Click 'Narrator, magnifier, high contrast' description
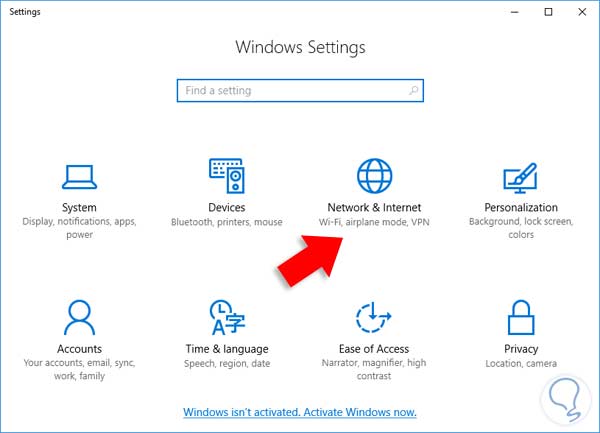Screen dimensions: 600x433 tap(374, 369)
